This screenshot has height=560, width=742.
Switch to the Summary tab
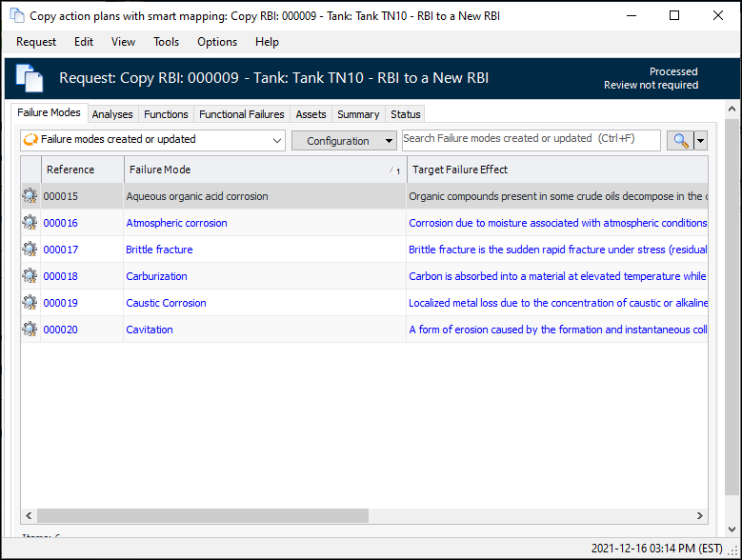tap(358, 114)
